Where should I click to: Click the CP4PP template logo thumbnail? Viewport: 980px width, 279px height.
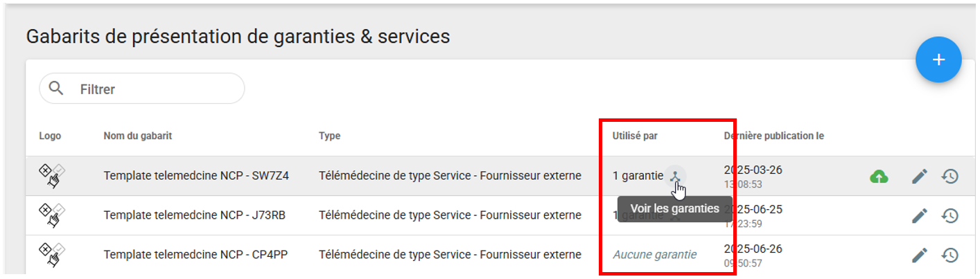point(52,255)
